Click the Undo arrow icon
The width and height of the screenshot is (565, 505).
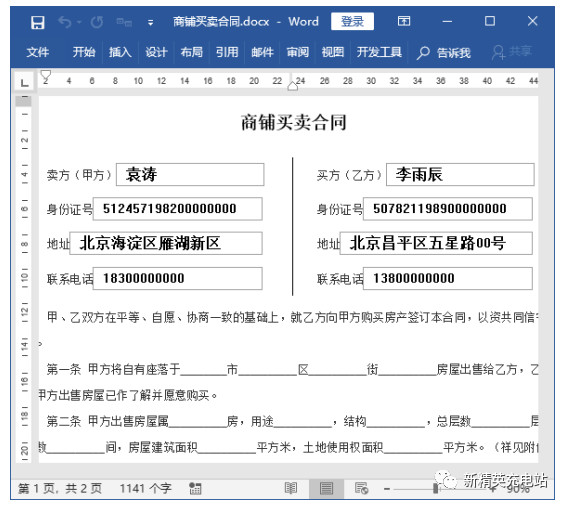click(65, 22)
